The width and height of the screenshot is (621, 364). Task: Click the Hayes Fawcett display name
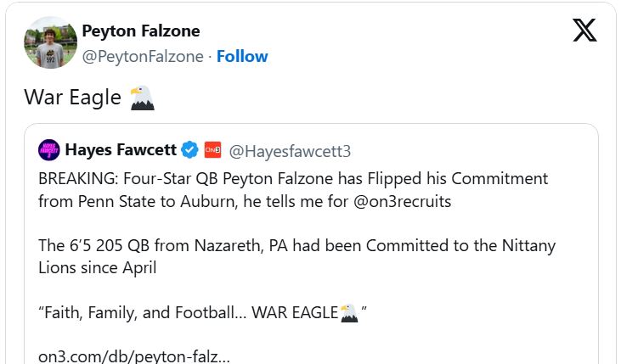pyautogui.click(x=121, y=151)
